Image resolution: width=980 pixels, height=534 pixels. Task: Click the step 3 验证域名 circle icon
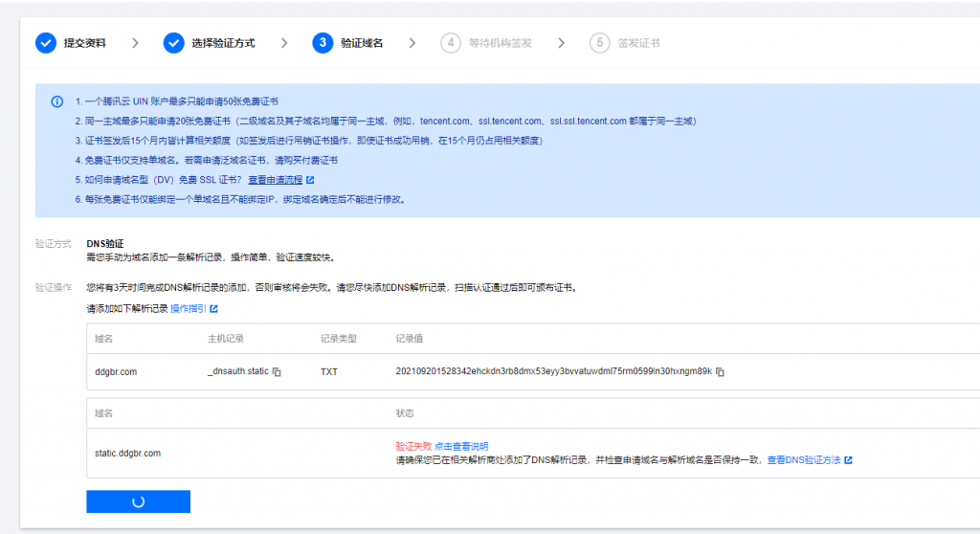(x=323, y=43)
